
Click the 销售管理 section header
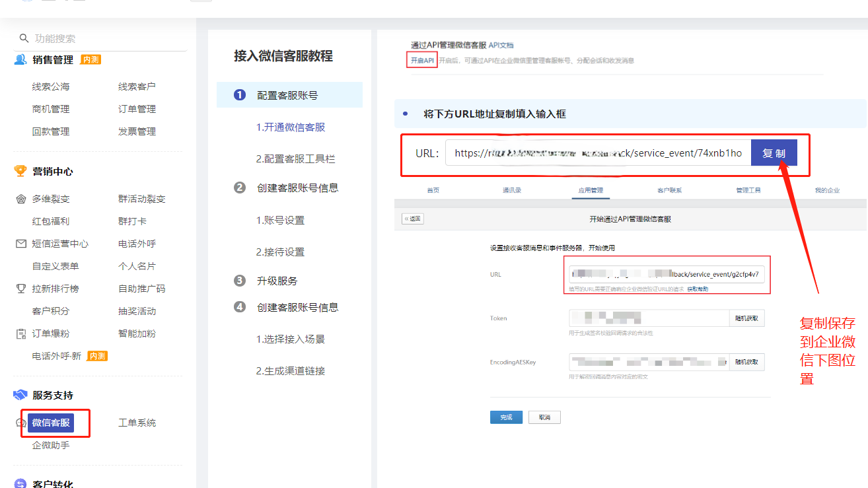click(x=53, y=59)
